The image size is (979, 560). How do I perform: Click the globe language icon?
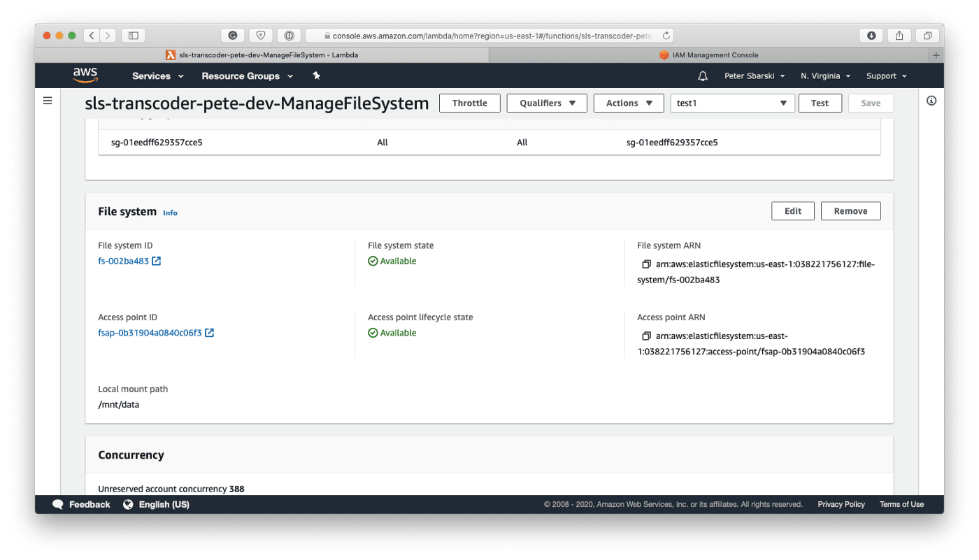pos(128,504)
